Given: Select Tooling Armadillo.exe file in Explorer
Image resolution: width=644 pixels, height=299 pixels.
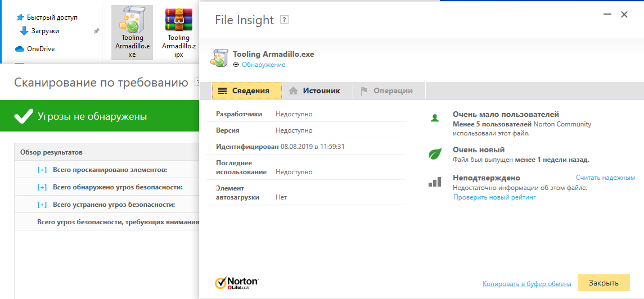Looking at the screenshot, I should pos(132,33).
